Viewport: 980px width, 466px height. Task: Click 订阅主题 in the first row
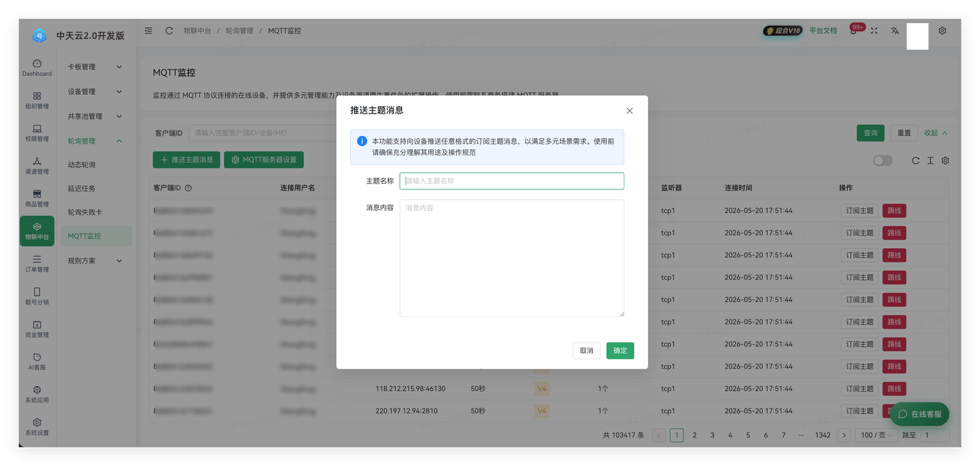[860, 210]
